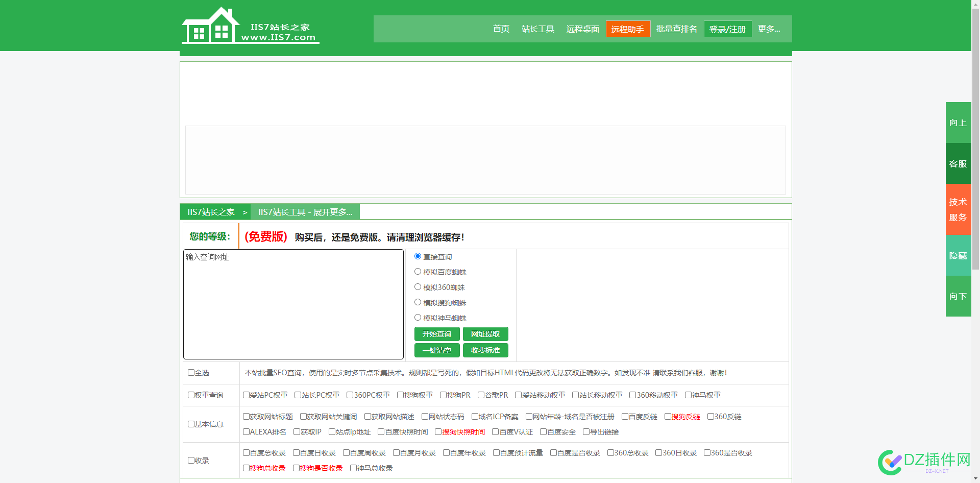Tick the 获取网站标题 checkbox

pyautogui.click(x=246, y=417)
